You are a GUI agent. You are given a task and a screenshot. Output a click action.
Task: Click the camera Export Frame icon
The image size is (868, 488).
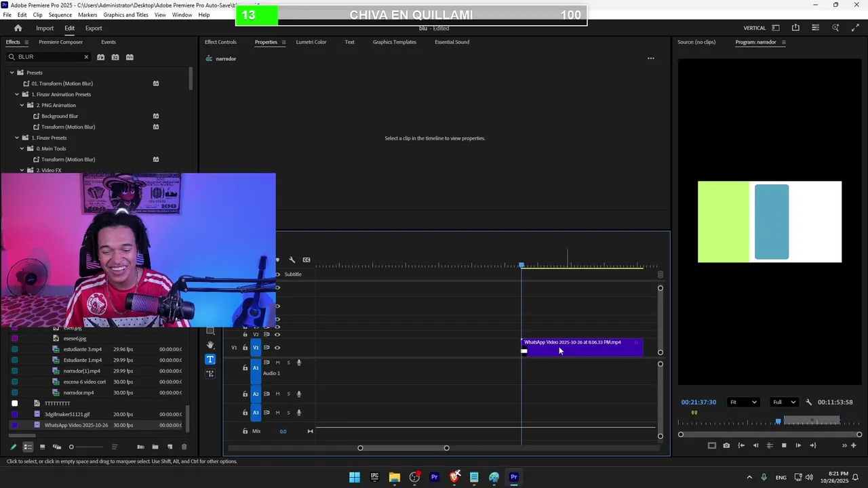[726, 445]
